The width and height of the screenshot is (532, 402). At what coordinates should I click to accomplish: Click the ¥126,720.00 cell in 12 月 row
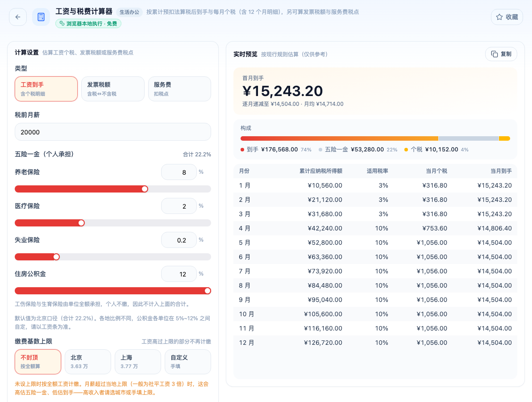click(323, 343)
